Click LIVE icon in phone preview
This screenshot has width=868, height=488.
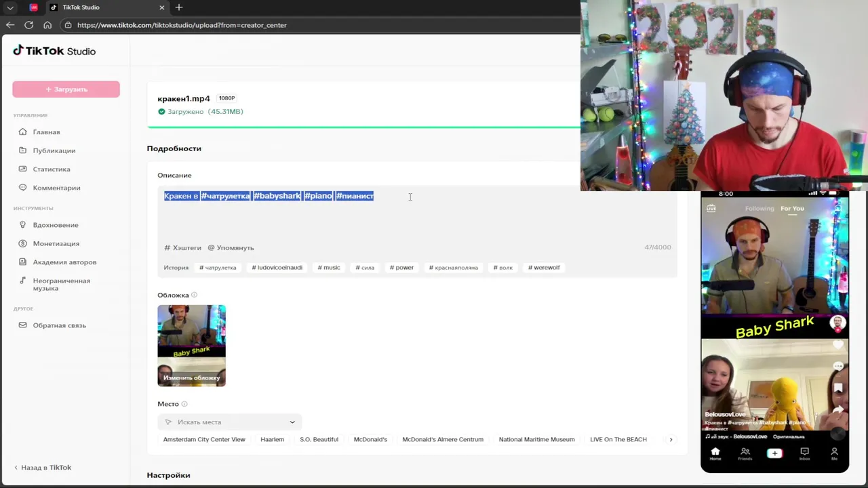(x=711, y=209)
